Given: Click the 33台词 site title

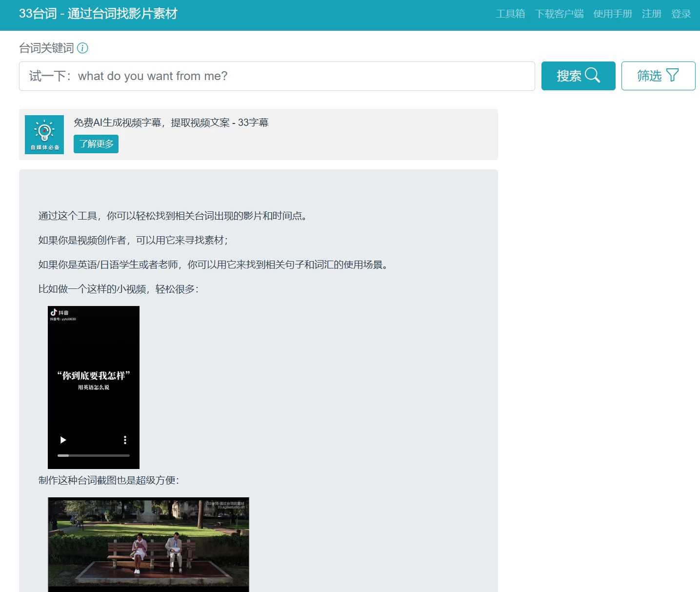Looking at the screenshot, I should (98, 14).
